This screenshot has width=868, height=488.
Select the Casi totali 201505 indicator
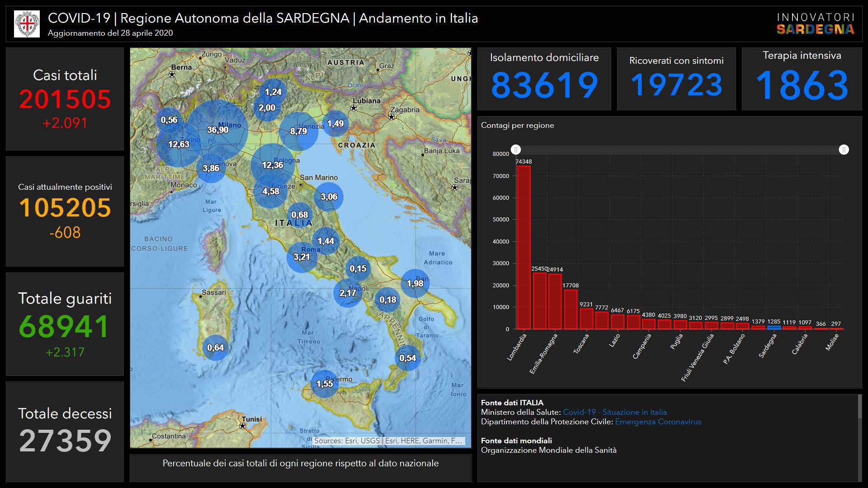(x=65, y=99)
